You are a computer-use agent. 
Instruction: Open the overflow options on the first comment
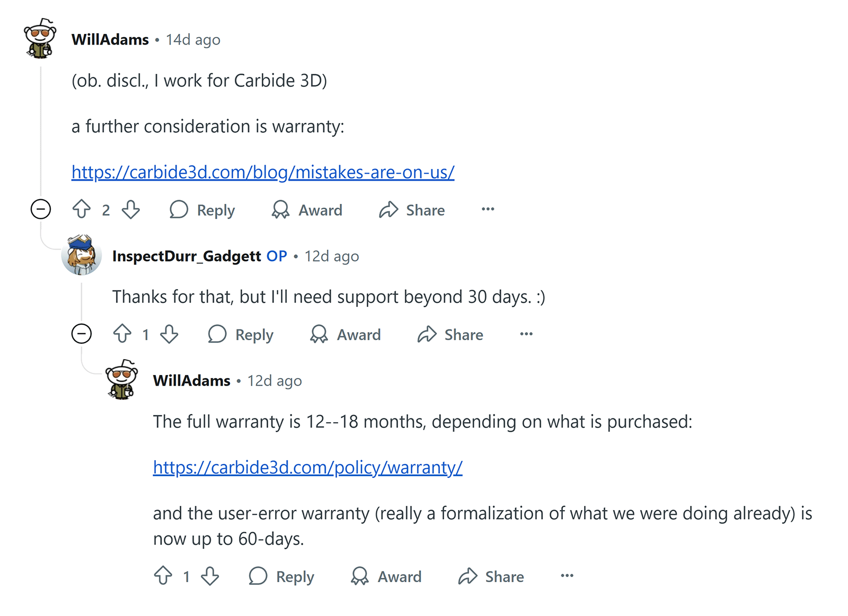[487, 210]
